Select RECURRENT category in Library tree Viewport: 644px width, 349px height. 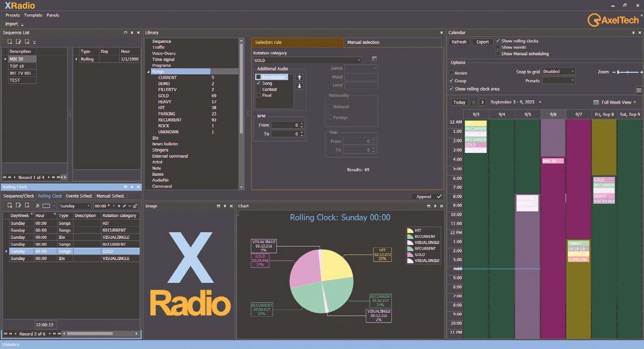pos(170,120)
